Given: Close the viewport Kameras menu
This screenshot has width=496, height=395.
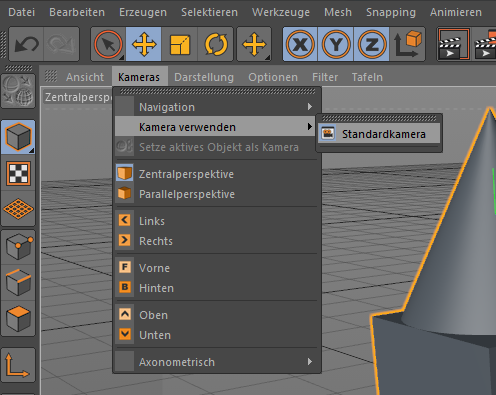Looking at the screenshot, I should point(139,77).
